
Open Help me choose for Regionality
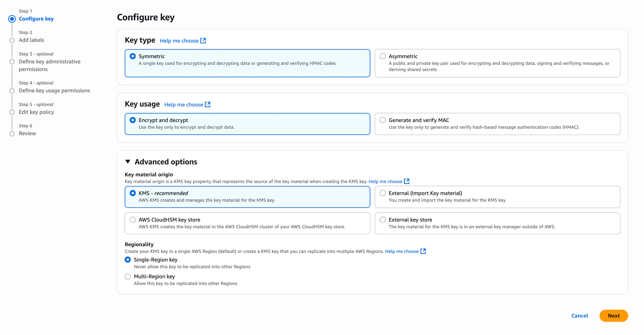(402, 251)
